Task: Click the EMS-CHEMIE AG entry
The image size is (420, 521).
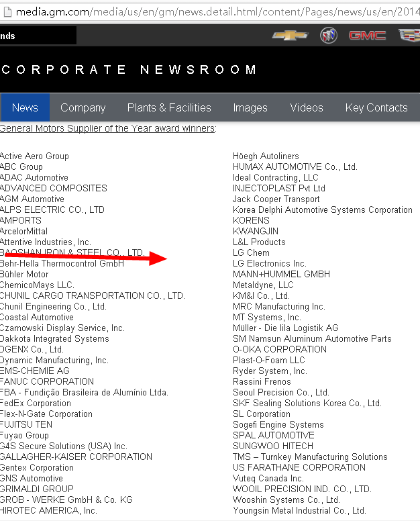Action: coord(34,371)
